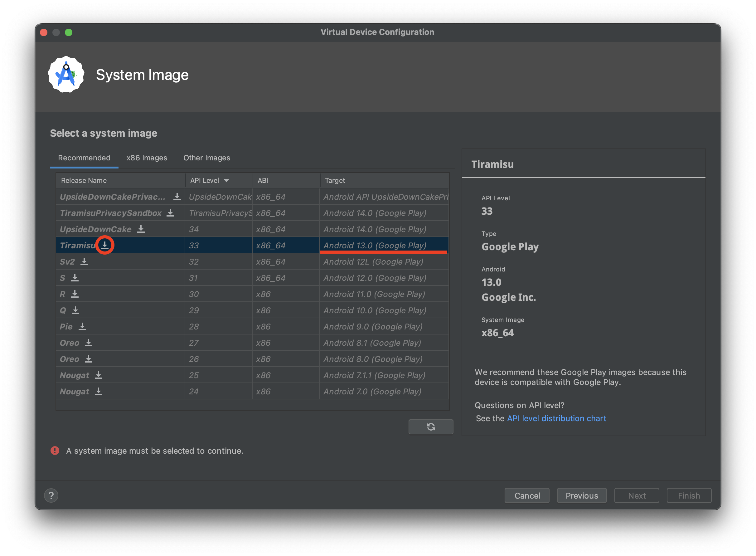The height and width of the screenshot is (556, 756).
Task: Download the UpsideDownCake system image
Action: (x=141, y=229)
